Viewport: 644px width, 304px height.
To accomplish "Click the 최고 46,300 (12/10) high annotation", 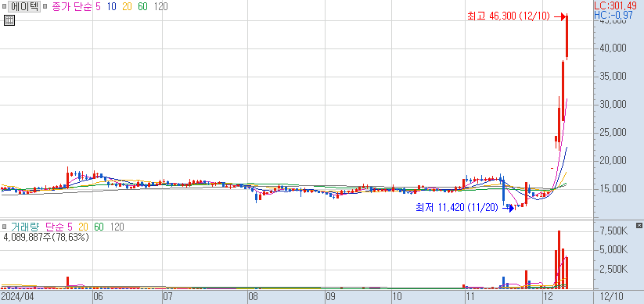I will (509, 16).
